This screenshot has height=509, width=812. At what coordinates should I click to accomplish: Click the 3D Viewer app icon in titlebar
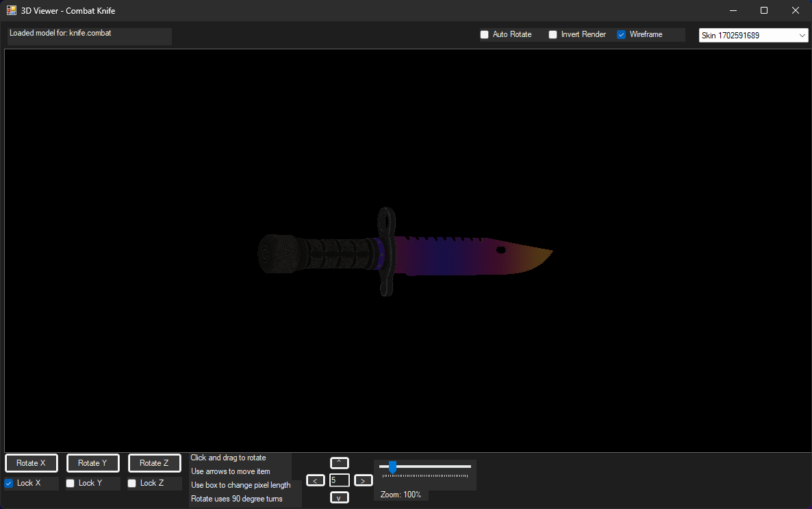[x=10, y=10]
